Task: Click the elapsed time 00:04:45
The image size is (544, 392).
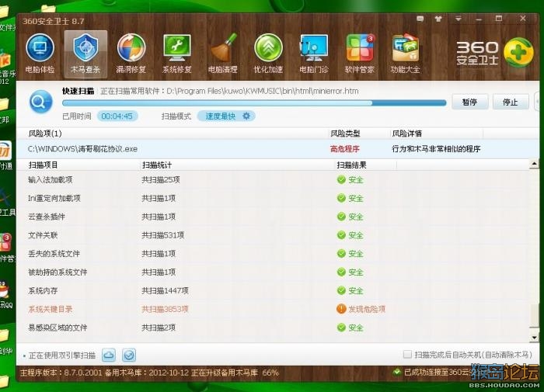Action: [x=117, y=116]
